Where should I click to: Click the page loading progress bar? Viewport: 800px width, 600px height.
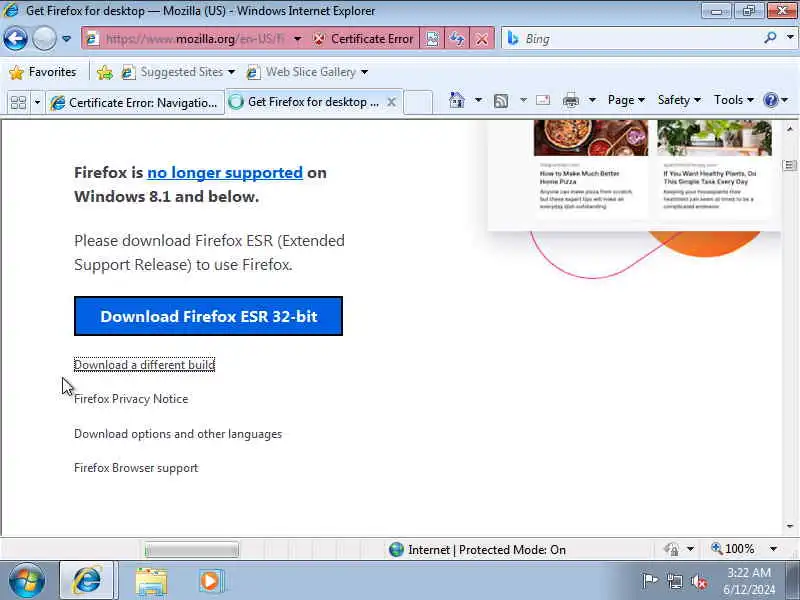coord(191,550)
